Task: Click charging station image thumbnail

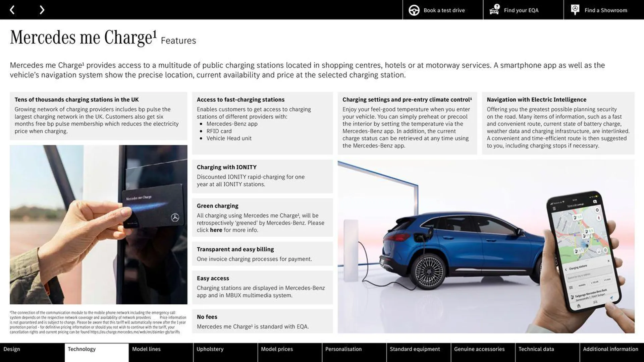Action: (98, 225)
